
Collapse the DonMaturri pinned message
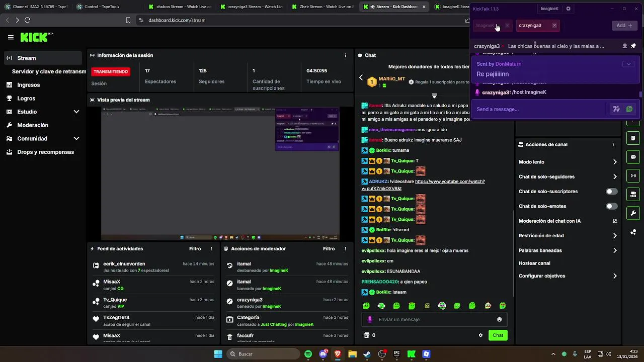click(628, 64)
